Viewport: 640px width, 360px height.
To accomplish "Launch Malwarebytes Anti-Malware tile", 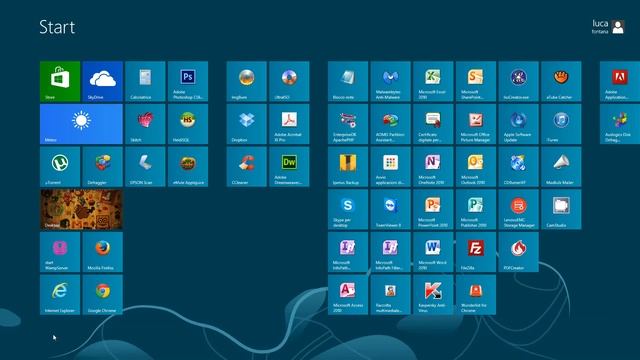I will coord(391,81).
